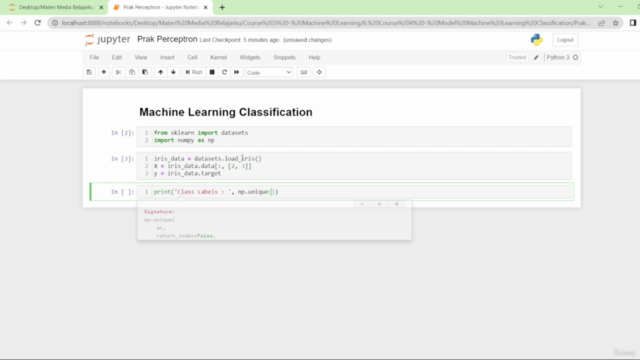Toggle the browser side panel icon
This screenshot has height=360, width=640.
click(633, 23)
